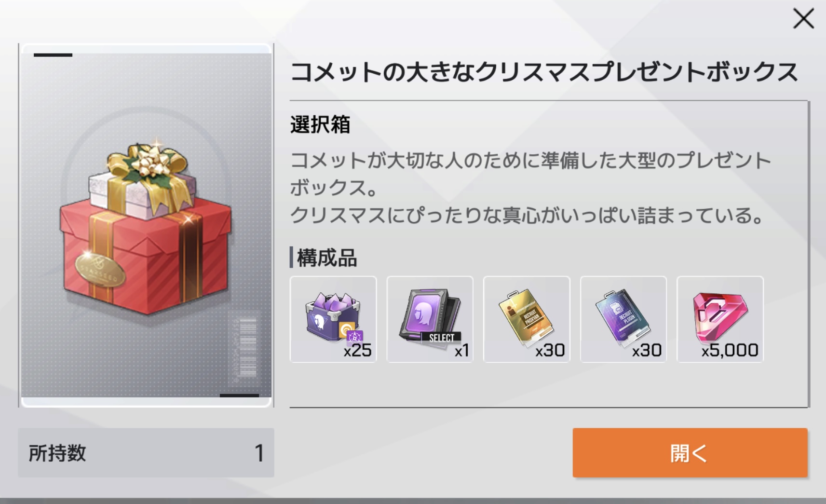Tap the blue Recruit Plugin ticket icon
The image size is (826, 504).
coord(623,319)
